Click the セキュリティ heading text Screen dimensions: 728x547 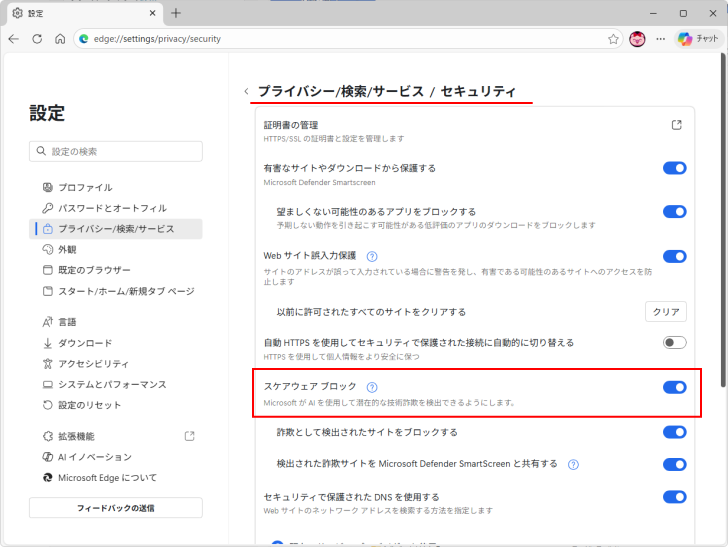click(478, 91)
